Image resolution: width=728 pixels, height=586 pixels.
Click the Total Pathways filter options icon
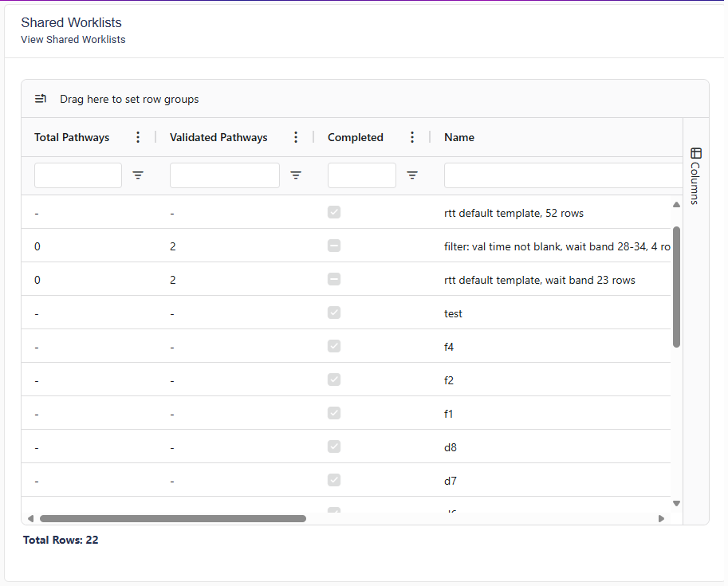tap(138, 175)
